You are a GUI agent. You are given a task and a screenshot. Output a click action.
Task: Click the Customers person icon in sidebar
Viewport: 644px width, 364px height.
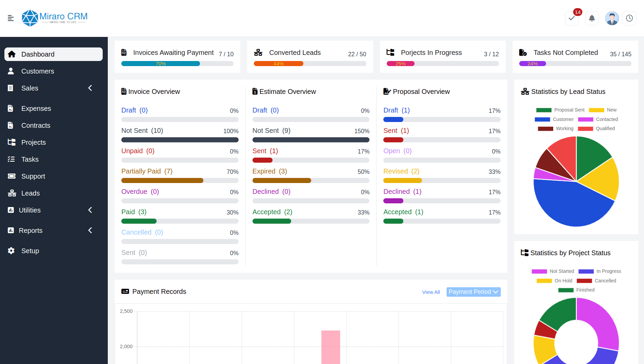coord(11,71)
